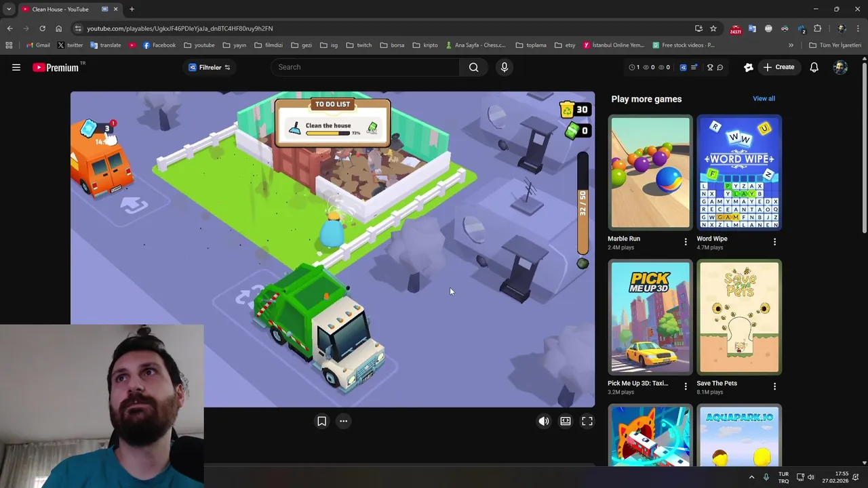868x488 pixels.
Task: Open Chrome three-dot menu
Action: pos(858,28)
